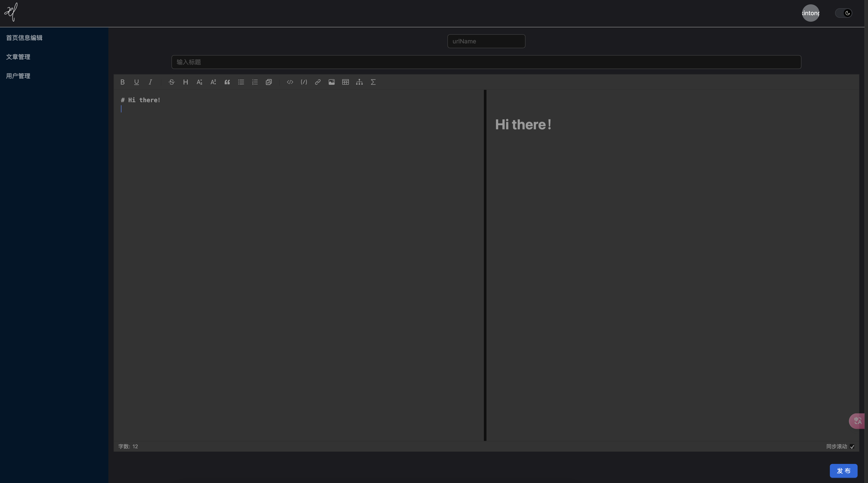Insert superscript text
This screenshot has width=868, height=483.
coord(213,82)
